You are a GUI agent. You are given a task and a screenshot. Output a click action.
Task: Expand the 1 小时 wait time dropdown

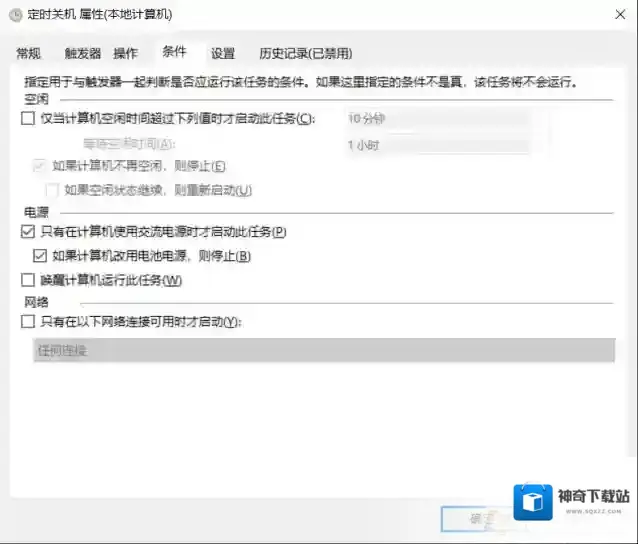tap(436, 145)
